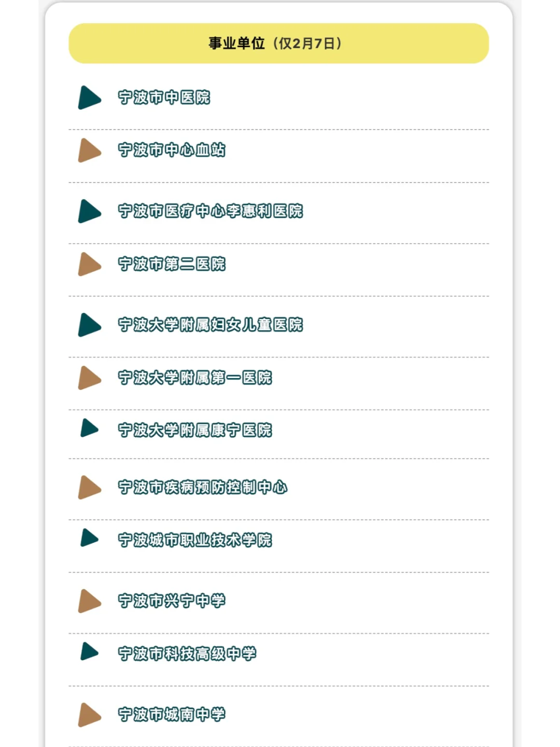Screen dimensions: 560x747
Task: Click the brown arrow next to 宁波市中心血站
Action: [89, 150]
